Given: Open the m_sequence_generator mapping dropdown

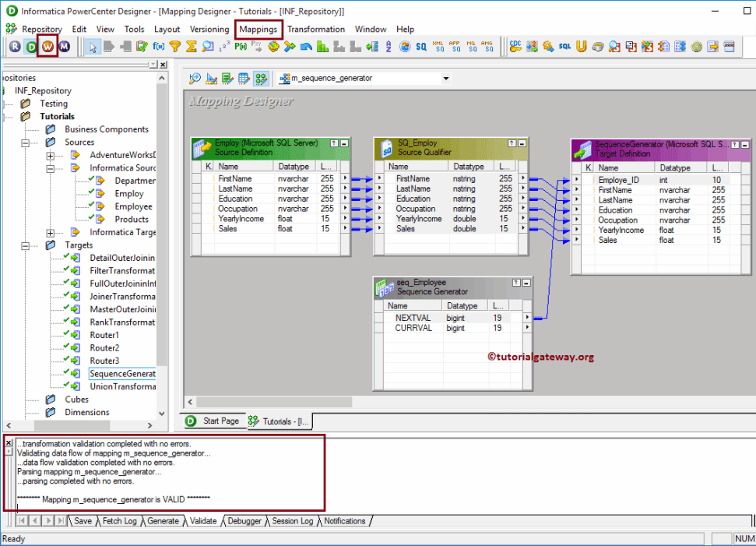Looking at the screenshot, I should click(445, 78).
